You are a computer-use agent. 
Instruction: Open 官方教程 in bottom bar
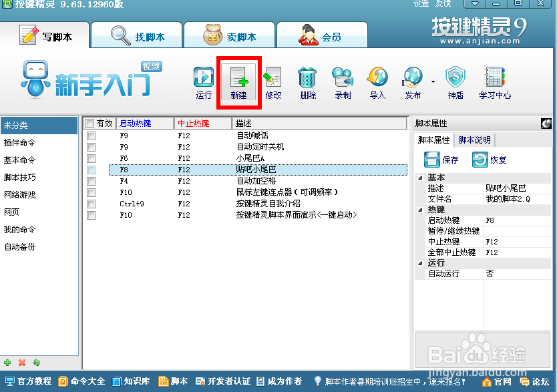[29, 381]
